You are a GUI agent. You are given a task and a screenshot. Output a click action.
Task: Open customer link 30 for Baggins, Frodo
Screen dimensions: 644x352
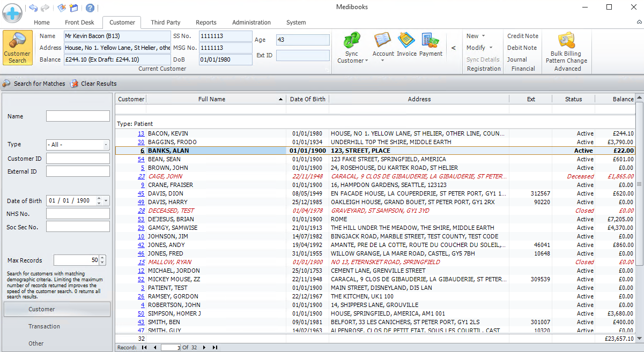(141, 142)
